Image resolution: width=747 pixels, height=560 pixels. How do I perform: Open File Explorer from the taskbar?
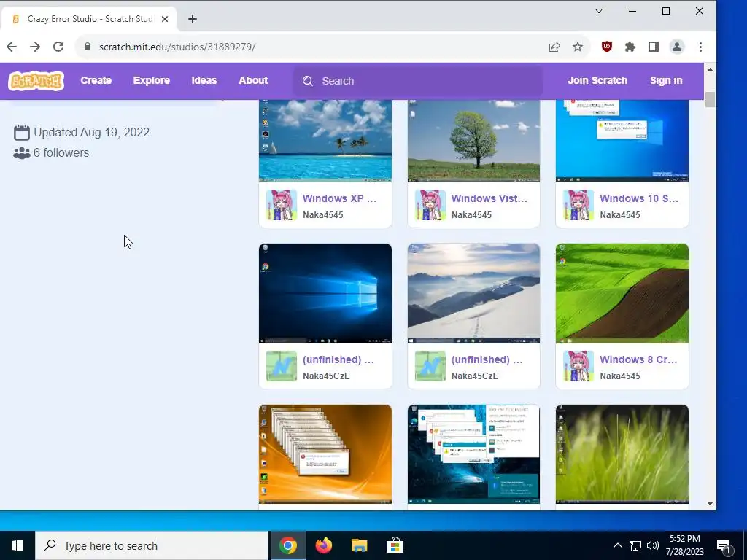359,545
